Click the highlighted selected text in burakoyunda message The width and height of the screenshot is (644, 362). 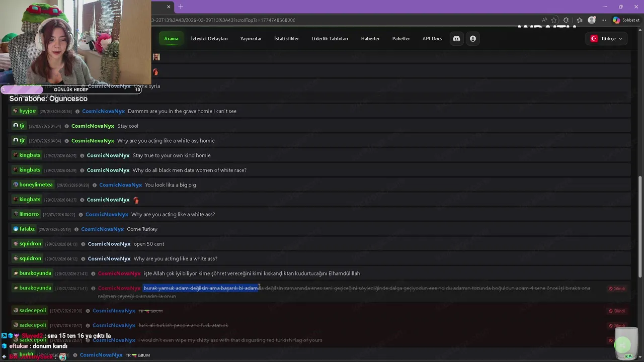[201, 288]
